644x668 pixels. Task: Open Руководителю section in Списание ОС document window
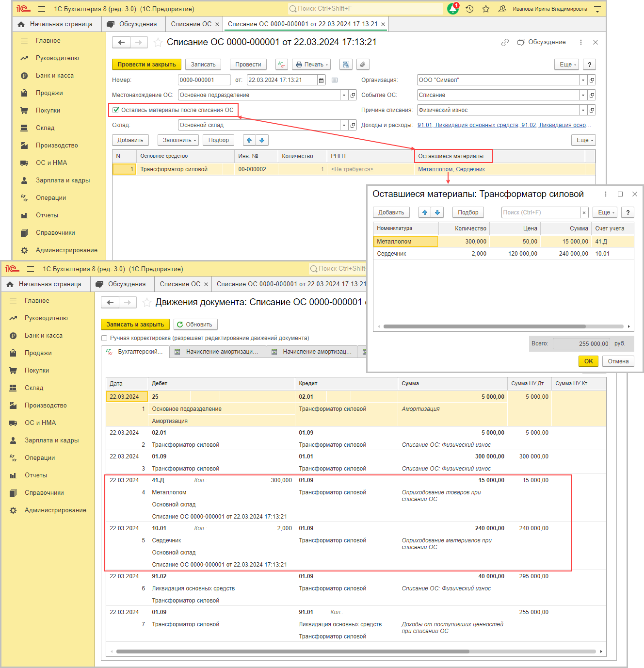pos(57,58)
